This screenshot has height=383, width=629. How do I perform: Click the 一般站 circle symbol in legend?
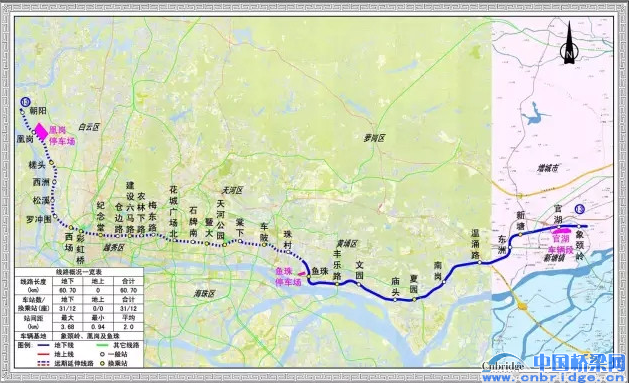[102, 354]
